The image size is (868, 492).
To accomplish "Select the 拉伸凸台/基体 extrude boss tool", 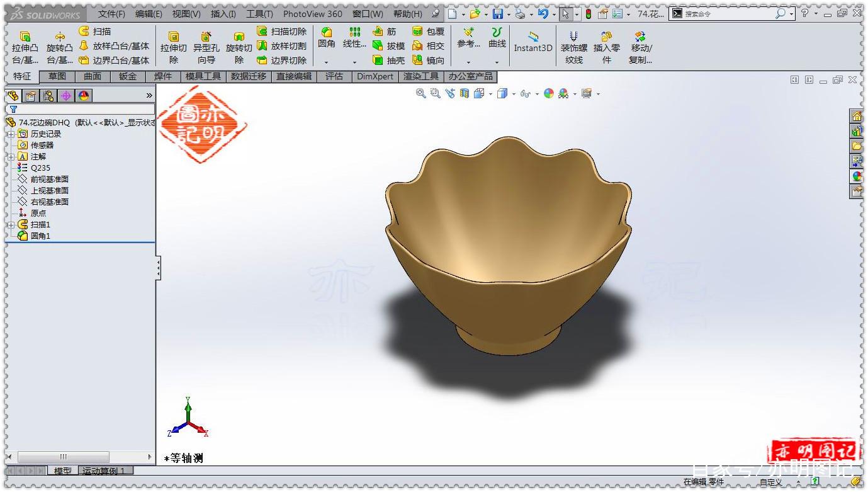I will coord(25,48).
